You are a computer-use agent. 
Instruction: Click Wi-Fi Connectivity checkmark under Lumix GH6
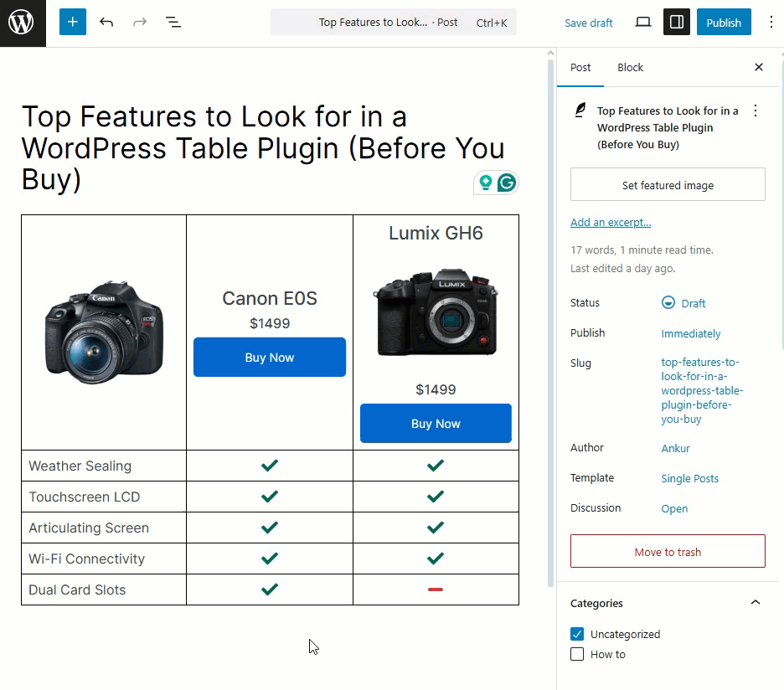pos(436,559)
